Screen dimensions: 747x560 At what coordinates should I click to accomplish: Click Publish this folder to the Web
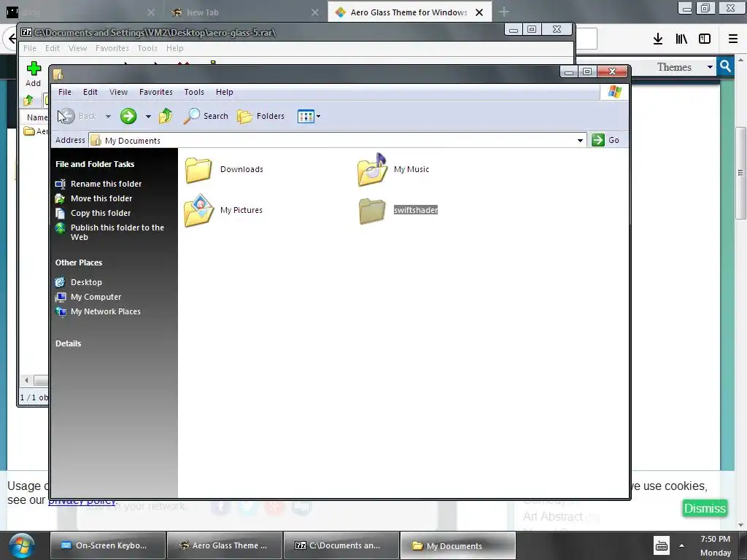click(x=117, y=232)
